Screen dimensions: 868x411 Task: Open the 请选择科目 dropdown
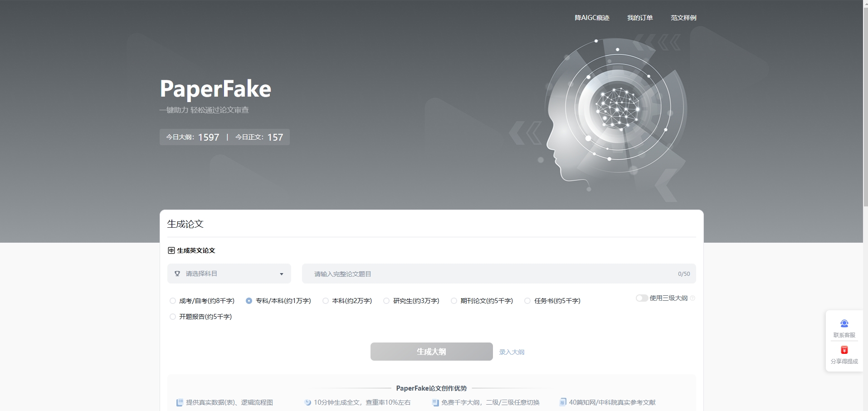point(229,274)
